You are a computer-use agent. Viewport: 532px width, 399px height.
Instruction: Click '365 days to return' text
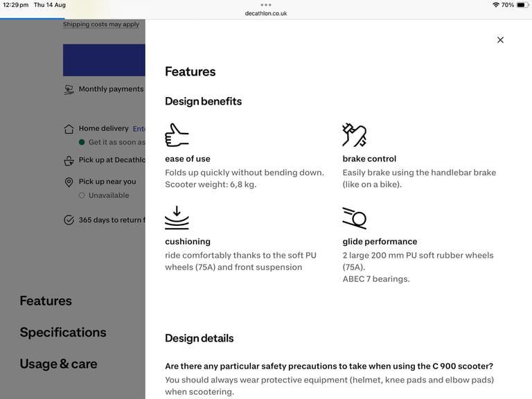[109, 220]
